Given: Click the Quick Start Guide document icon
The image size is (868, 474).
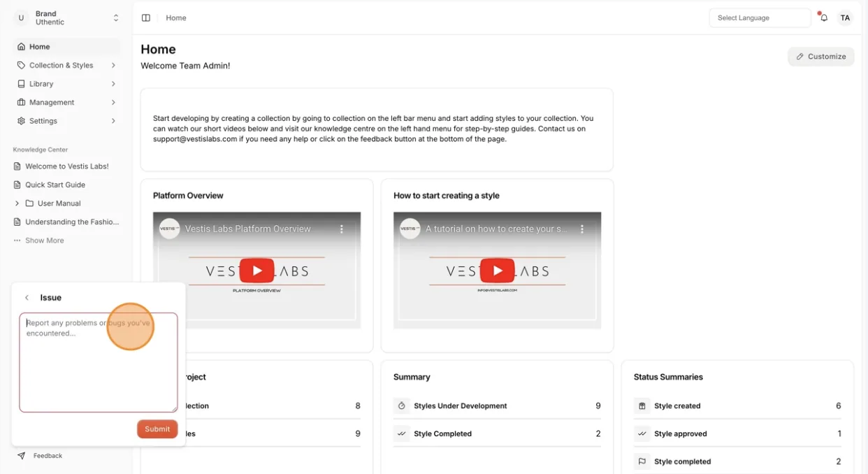Looking at the screenshot, I should (x=17, y=185).
